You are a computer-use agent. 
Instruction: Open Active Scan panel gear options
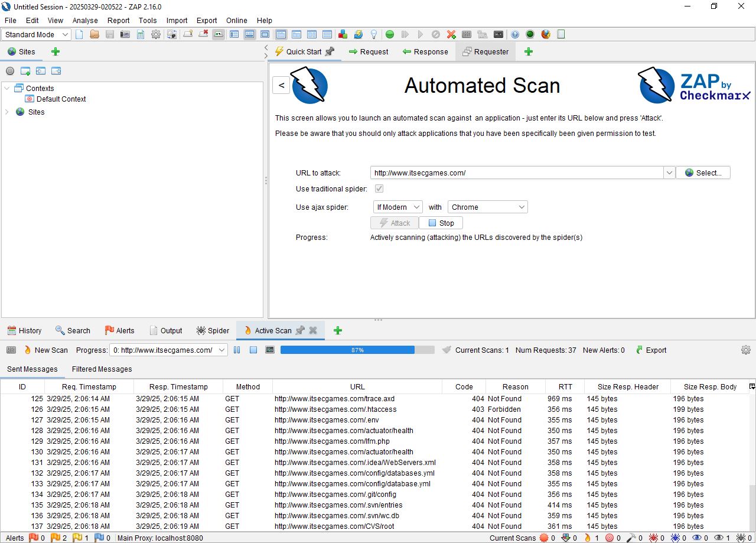tap(746, 350)
